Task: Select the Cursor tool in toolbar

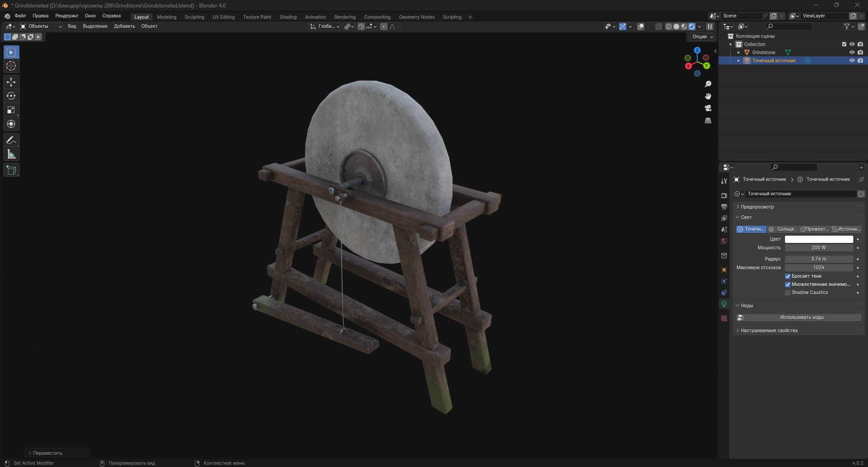Action: [11, 66]
